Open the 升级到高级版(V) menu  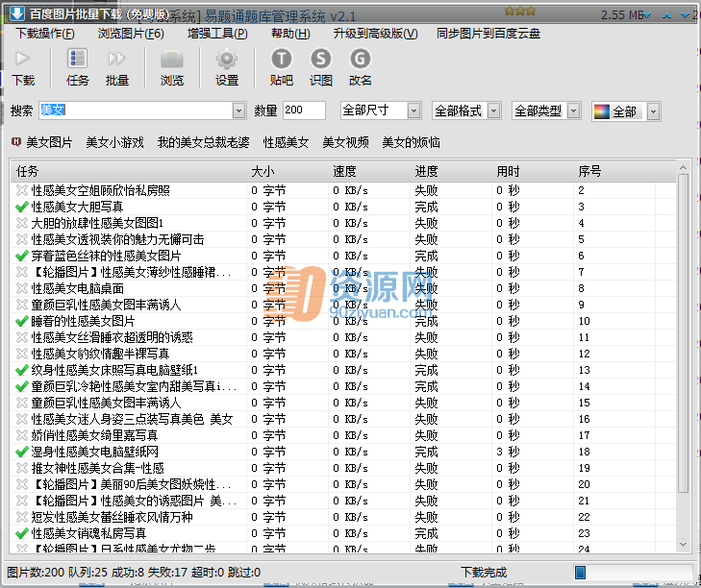(x=376, y=34)
